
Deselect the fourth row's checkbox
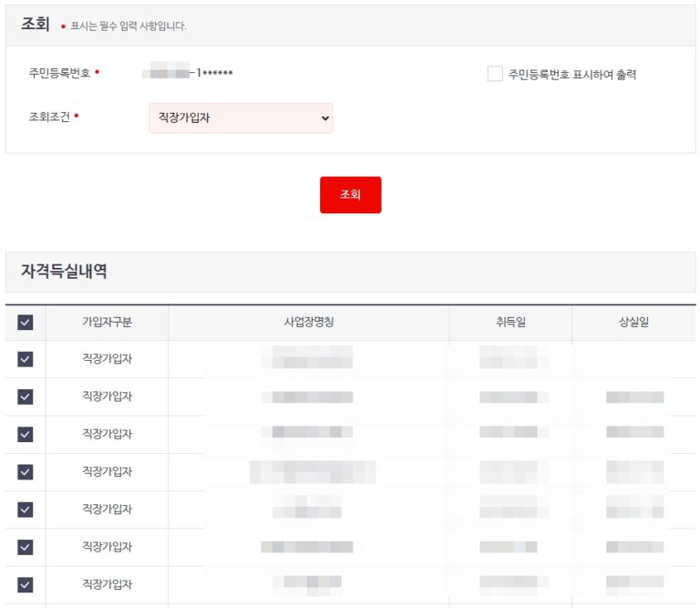26,471
